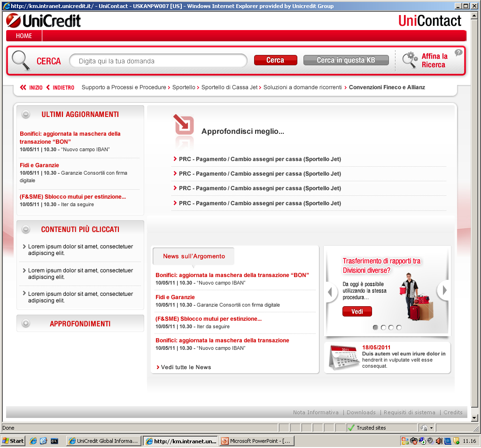
Task: Click the vertical scrollbar down arrow
Action: [474, 418]
